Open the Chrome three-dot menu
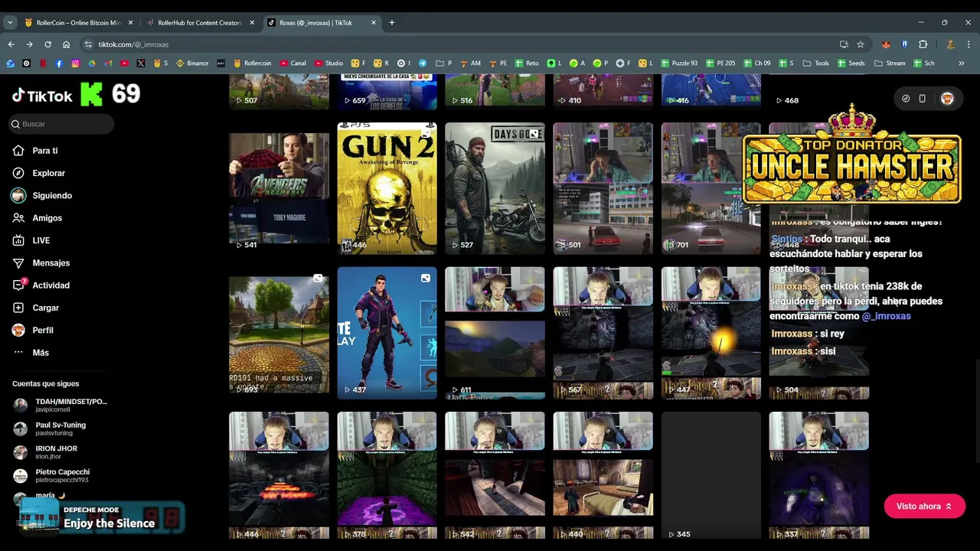 969,44
